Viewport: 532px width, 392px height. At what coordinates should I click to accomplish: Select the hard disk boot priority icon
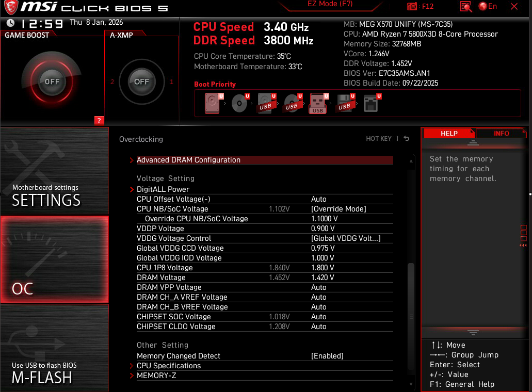point(213,104)
